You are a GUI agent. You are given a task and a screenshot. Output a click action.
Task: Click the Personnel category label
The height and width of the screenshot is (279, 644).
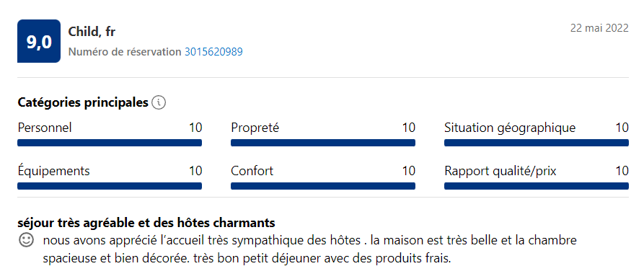pos(45,128)
